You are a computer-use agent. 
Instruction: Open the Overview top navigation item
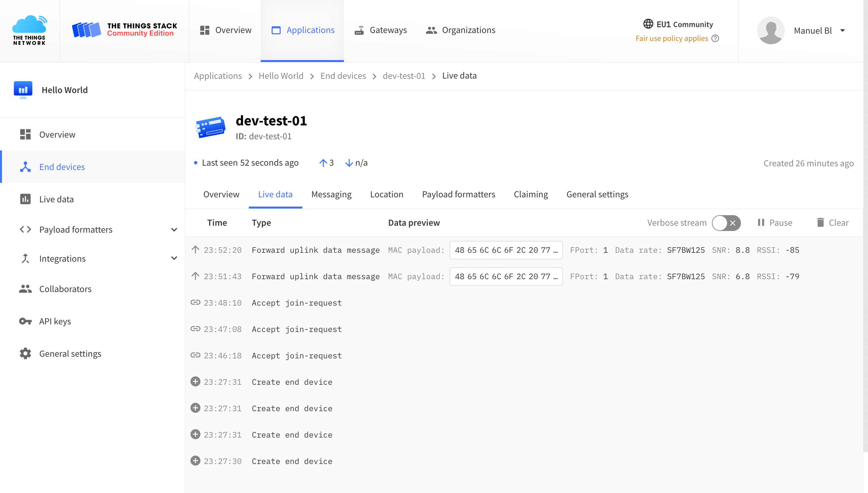[x=225, y=30]
